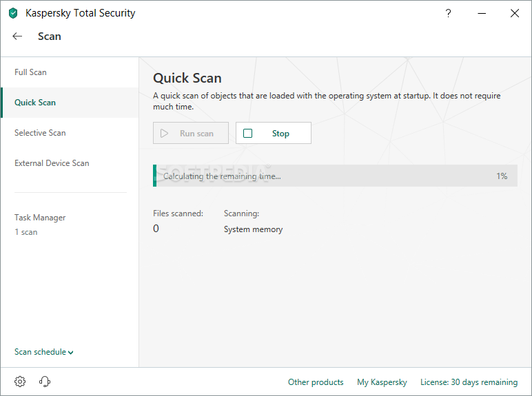Click the Quick Scan heading
Image resolution: width=532 pixels, height=396 pixels.
tap(187, 78)
